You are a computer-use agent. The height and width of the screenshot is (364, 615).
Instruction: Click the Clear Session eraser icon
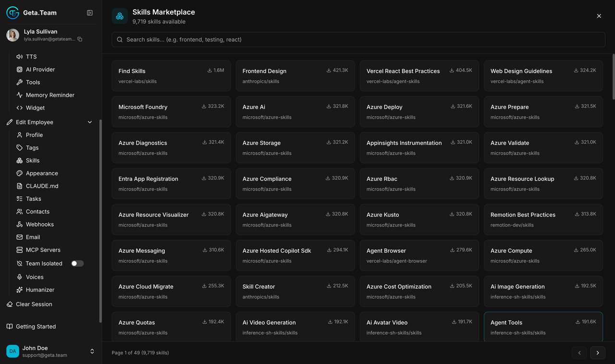(10, 304)
